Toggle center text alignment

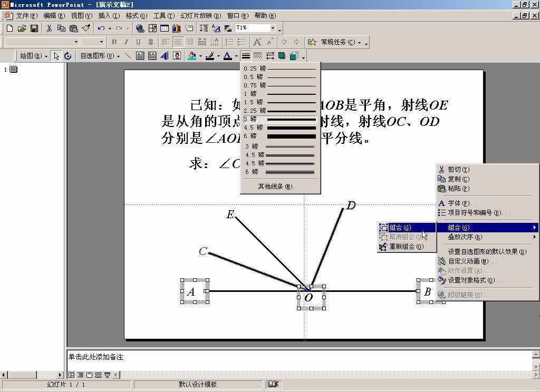[178, 42]
